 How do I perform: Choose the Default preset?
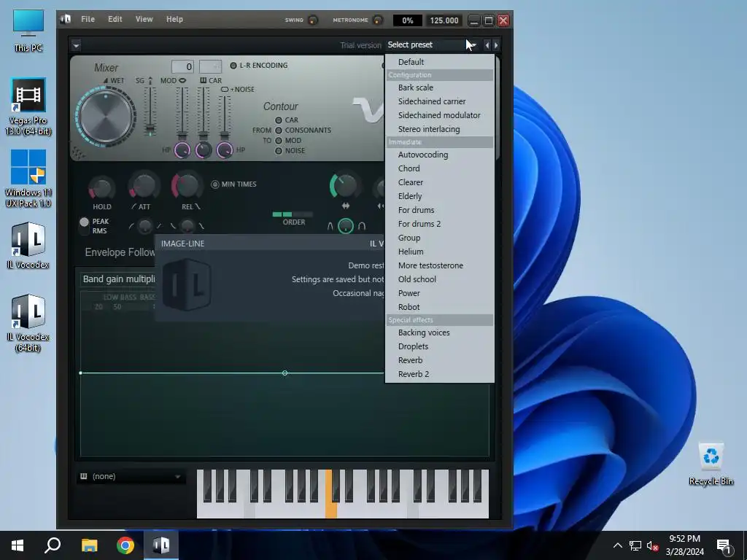439,62
